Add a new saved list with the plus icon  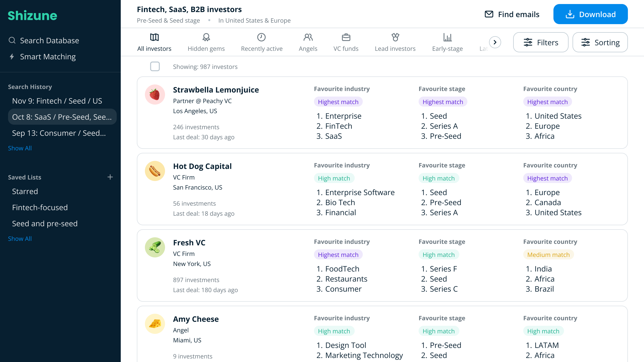pyautogui.click(x=110, y=177)
